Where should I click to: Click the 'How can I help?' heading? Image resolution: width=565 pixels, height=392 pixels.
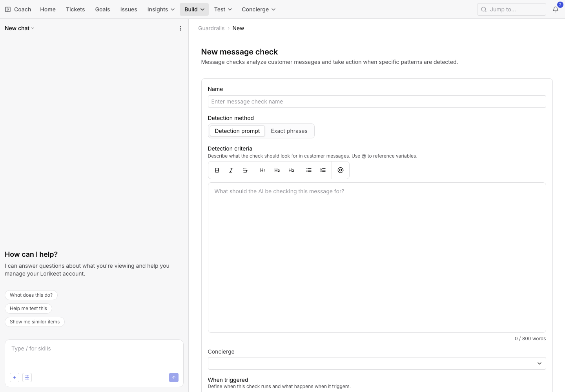31,254
